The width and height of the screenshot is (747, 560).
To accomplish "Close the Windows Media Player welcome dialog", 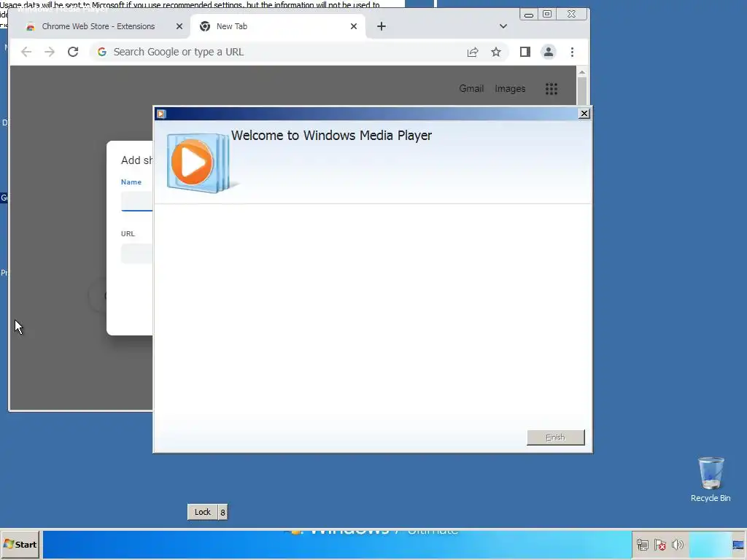I will [584, 113].
